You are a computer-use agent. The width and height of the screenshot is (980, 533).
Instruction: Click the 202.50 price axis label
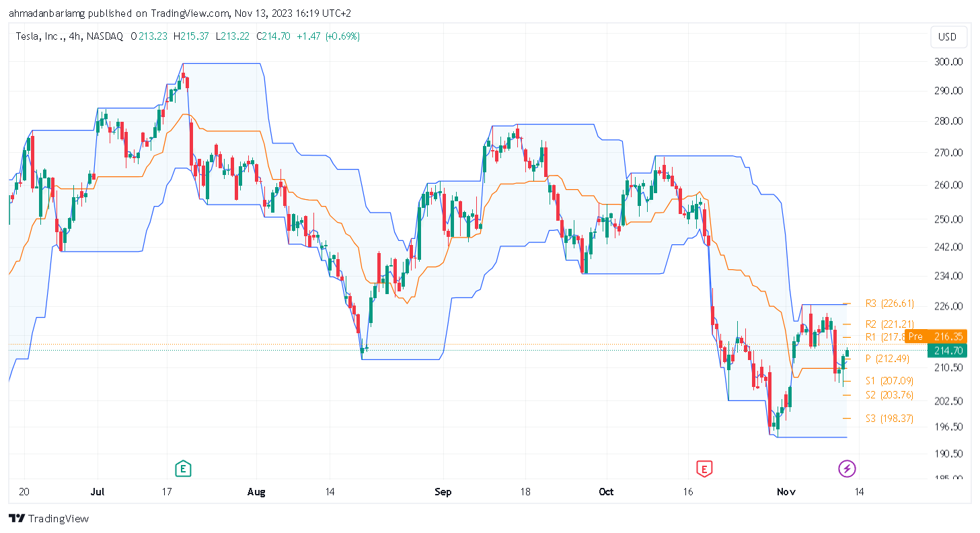click(x=948, y=401)
